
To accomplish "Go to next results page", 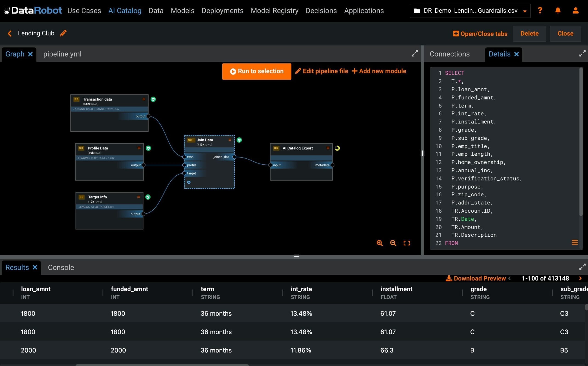I will pos(580,278).
